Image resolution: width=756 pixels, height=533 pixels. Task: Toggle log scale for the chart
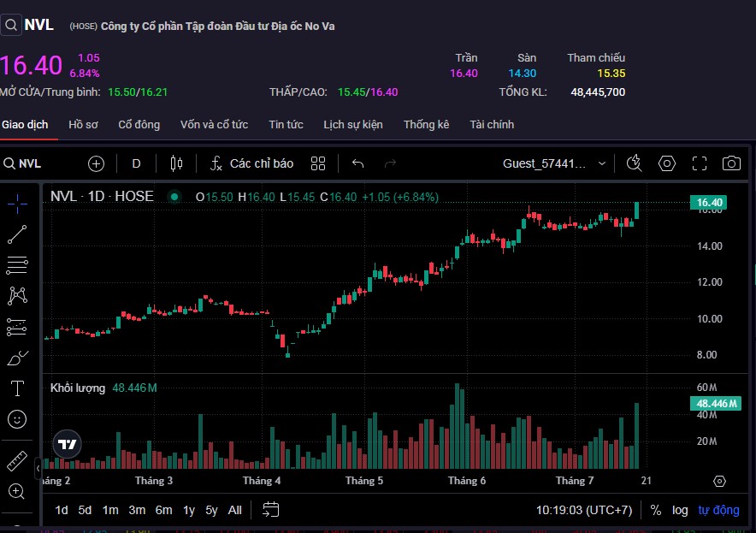[x=680, y=510]
